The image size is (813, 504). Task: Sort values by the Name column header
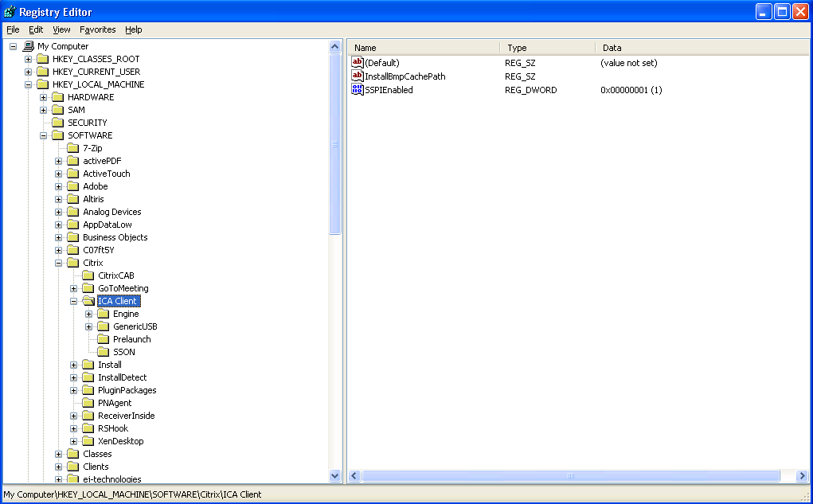coord(424,48)
